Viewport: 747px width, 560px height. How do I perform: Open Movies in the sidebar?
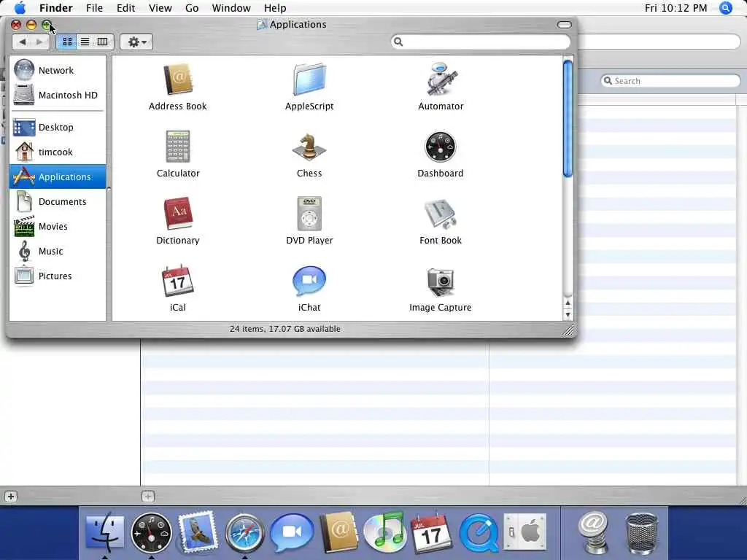[x=58, y=226]
